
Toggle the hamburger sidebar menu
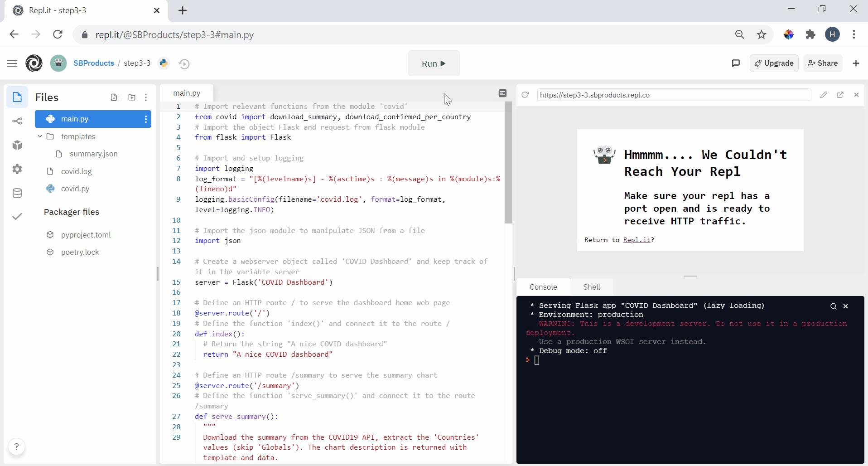click(12, 63)
